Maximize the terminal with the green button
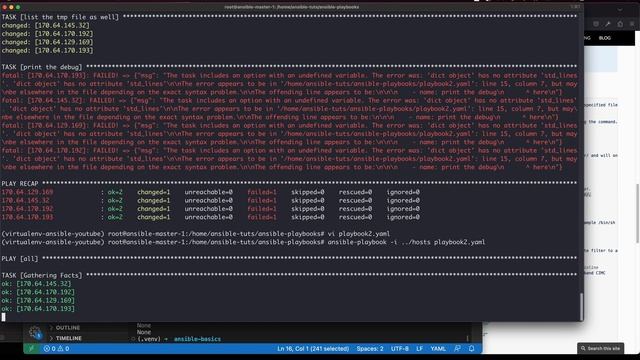 click(18, 7)
